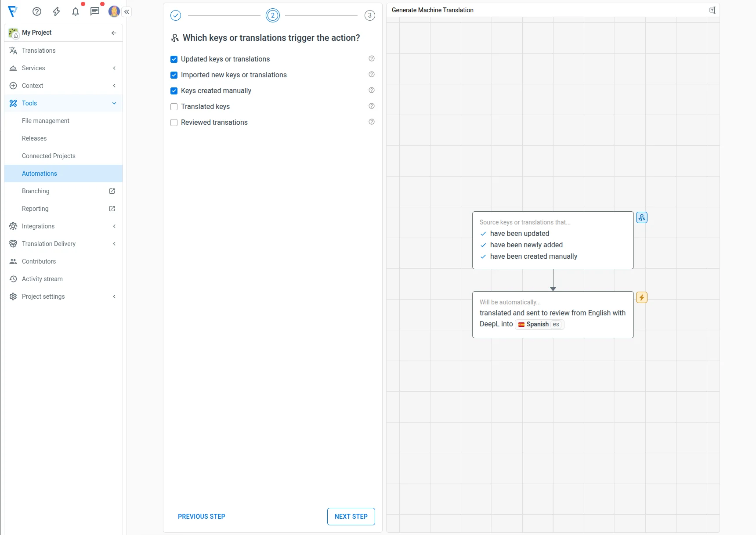Screen dimensions: 756x535
Task: Open the chat messages icon
Action: [x=95, y=11]
